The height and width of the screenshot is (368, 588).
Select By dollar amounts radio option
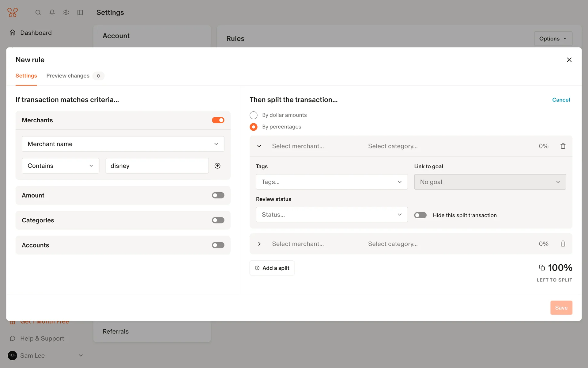coord(254,115)
